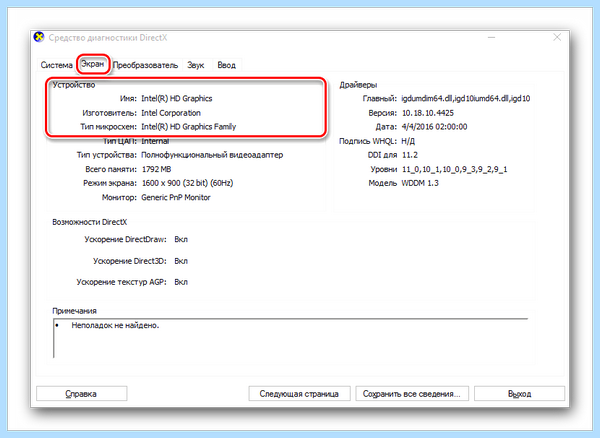Screen dimensions: 600x438
Task: Click the Следующая страница button
Action: [299, 394]
